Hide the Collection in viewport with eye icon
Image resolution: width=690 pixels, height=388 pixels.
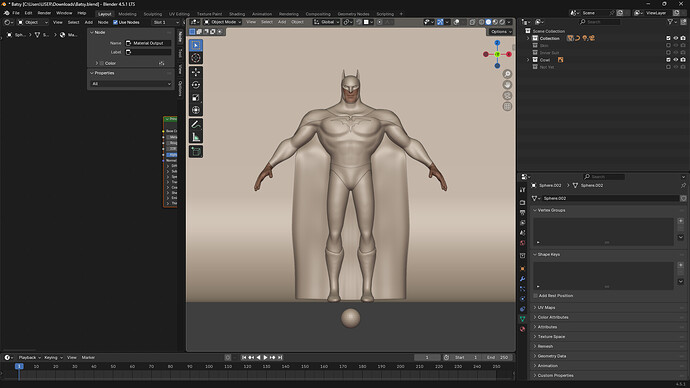click(x=675, y=38)
